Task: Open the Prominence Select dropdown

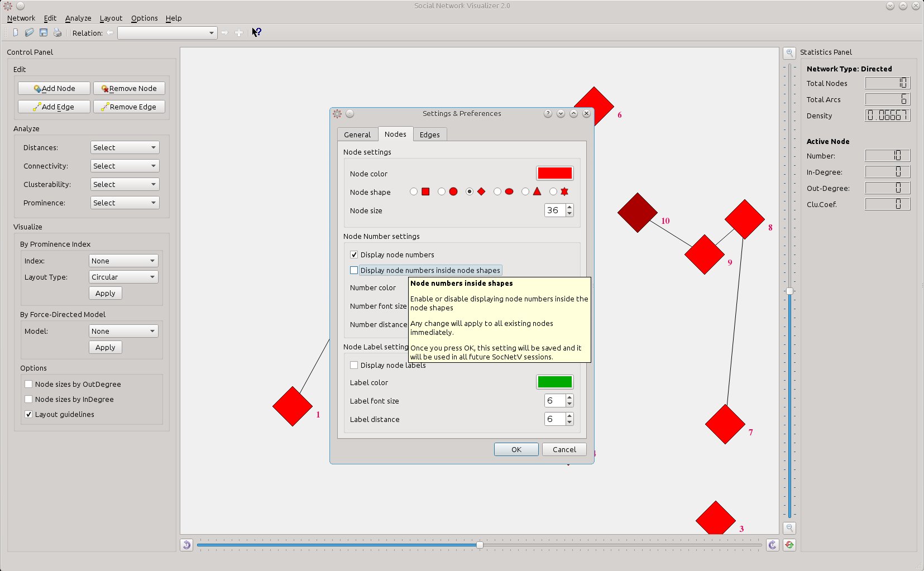Action: [125, 203]
